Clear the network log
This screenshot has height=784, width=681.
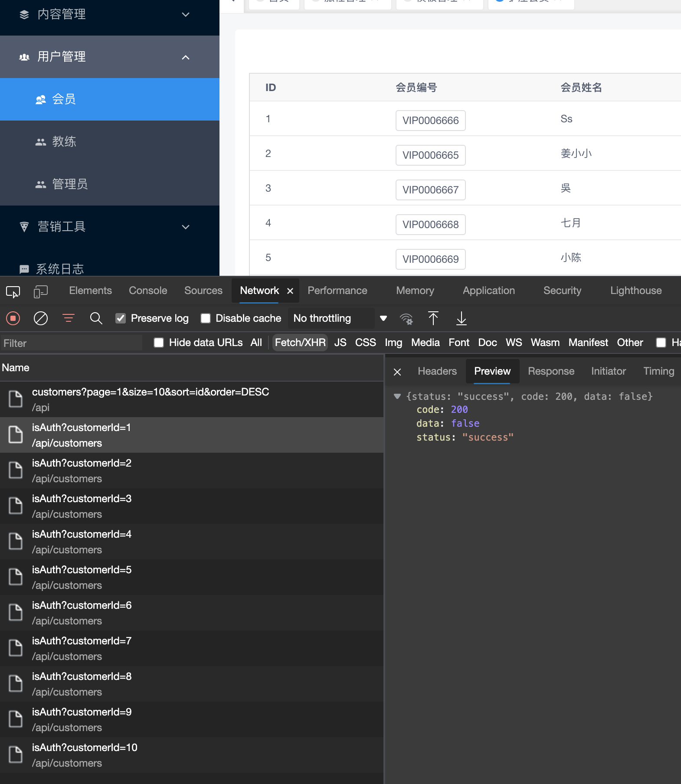41,319
